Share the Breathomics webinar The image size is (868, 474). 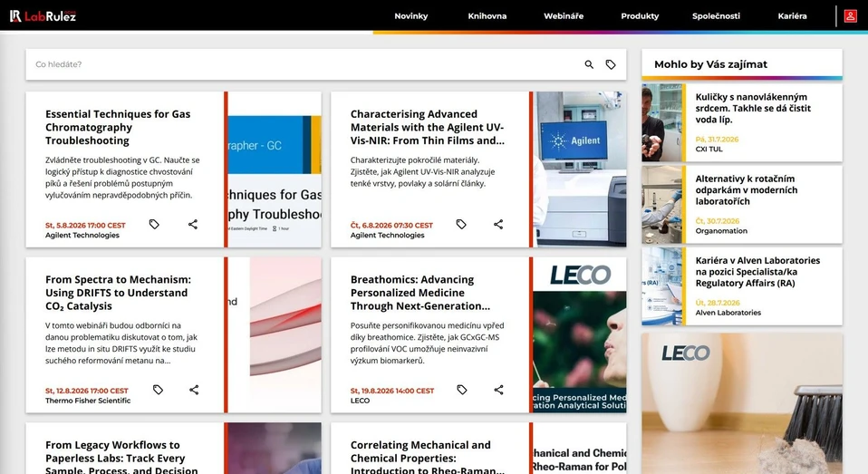pyautogui.click(x=498, y=390)
